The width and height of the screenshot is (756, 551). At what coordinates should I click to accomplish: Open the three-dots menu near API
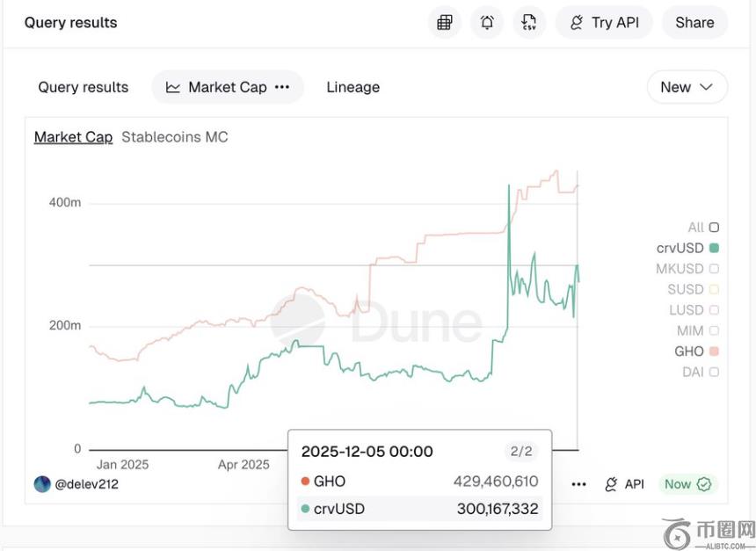pos(578,484)
